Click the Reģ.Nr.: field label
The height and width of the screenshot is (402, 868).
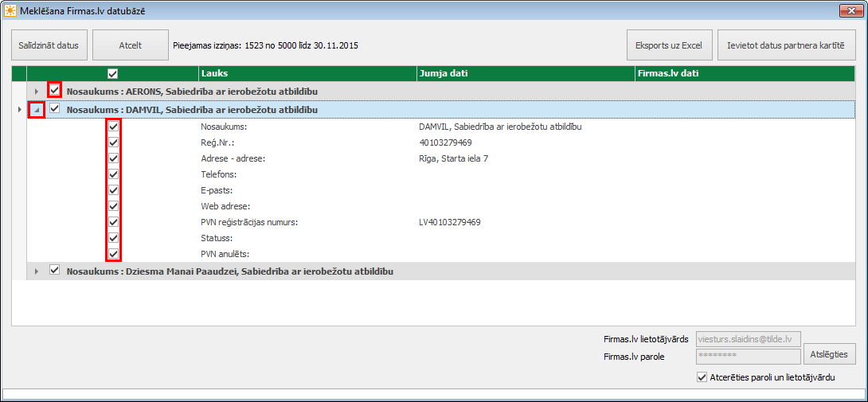coord(217,142)
